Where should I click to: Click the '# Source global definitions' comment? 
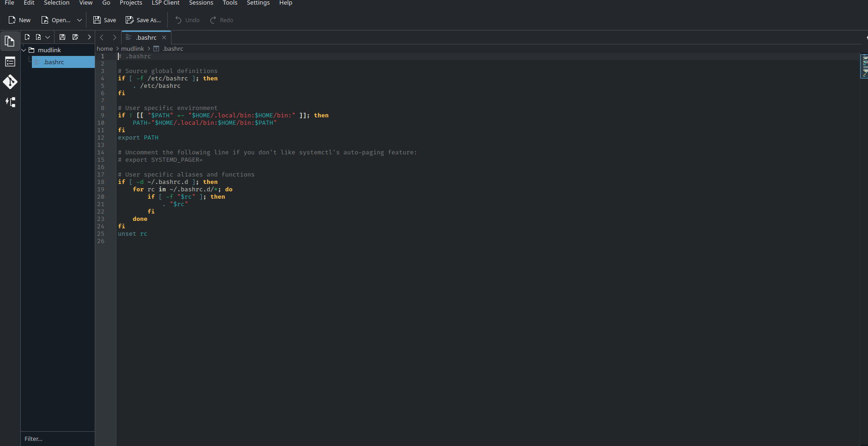click(x=167, y=71)
